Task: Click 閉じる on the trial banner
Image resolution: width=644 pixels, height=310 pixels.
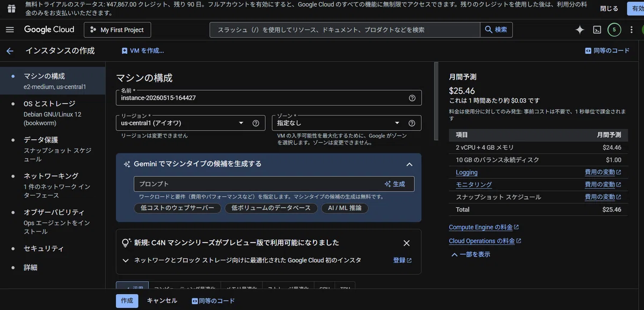Action: pyautogui.click(x=609, y=9)
